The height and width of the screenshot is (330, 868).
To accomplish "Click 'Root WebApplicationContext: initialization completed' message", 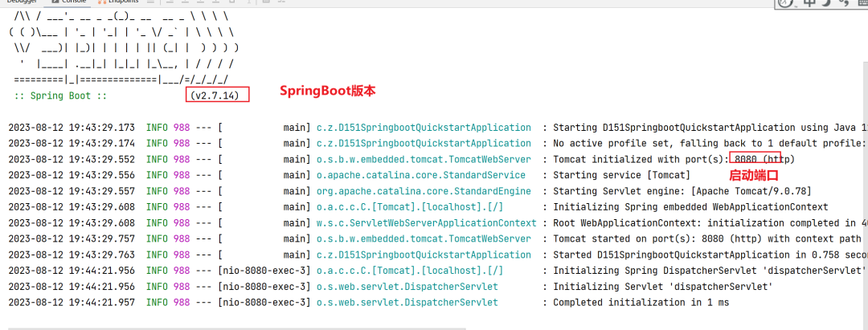I will 710,223.
